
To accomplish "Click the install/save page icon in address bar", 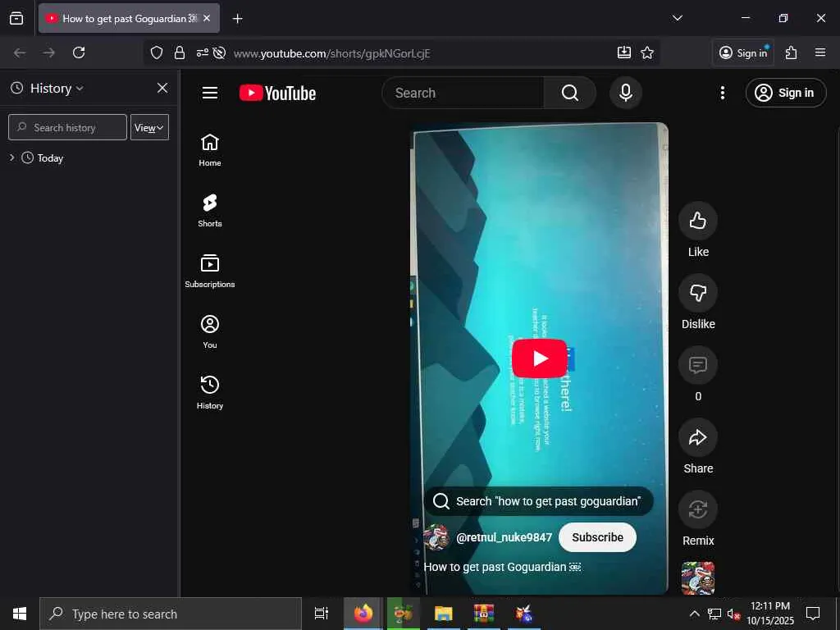I will click(624, 52).
